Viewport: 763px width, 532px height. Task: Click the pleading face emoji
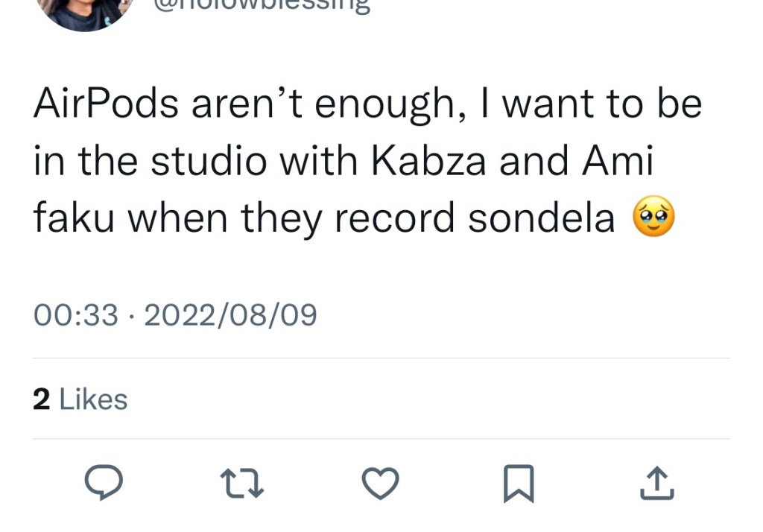click(653, 218)
